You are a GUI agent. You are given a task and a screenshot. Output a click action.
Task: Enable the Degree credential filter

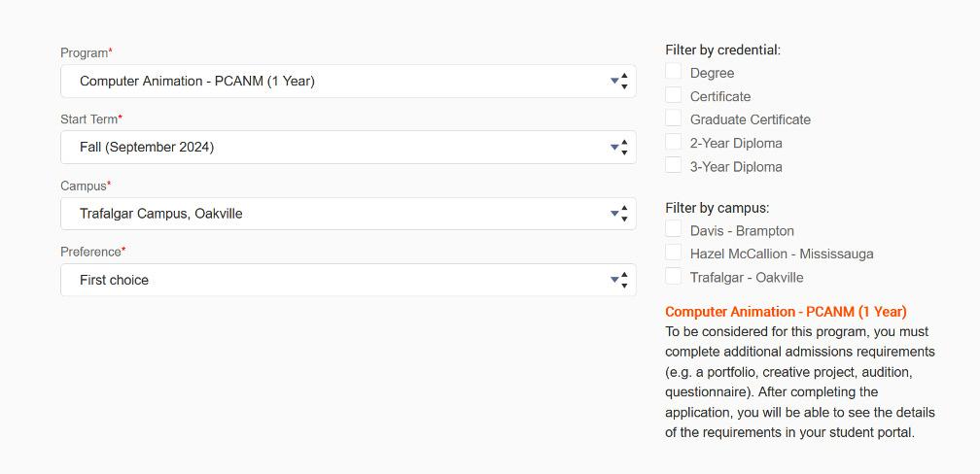pyautogui.click(x=674, y=71)
